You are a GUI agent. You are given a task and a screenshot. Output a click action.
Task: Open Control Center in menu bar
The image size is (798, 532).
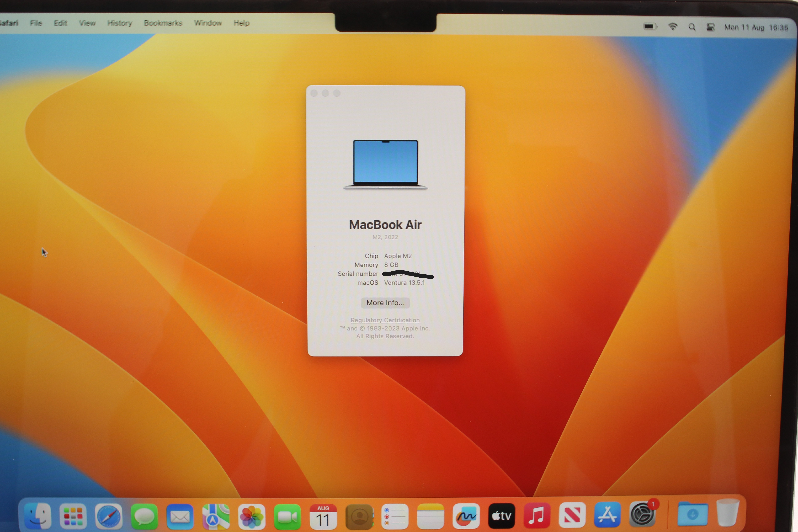click(x=710, y=27)
